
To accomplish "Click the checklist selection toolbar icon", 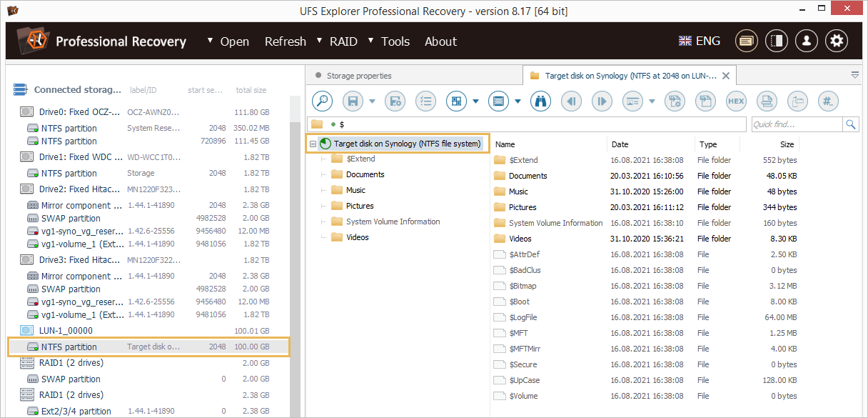I will tap(425, 101).
